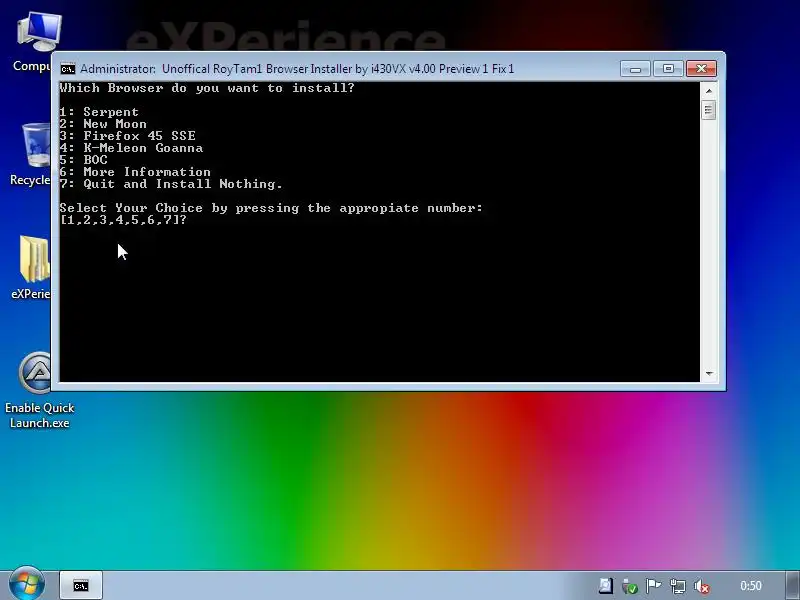Click the leftmost document-shaped tray icon
Viewport: 800px width, 600px height.
[606, 586]
